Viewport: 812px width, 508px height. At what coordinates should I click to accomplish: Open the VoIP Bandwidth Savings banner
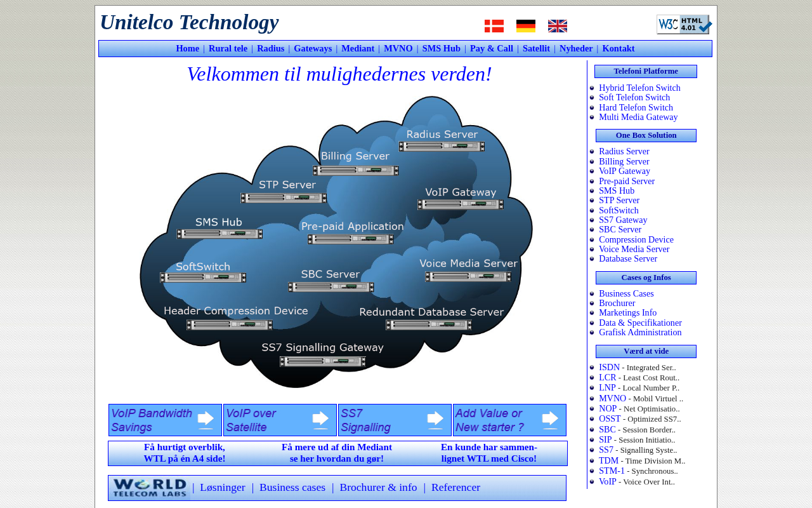[165, 420]
